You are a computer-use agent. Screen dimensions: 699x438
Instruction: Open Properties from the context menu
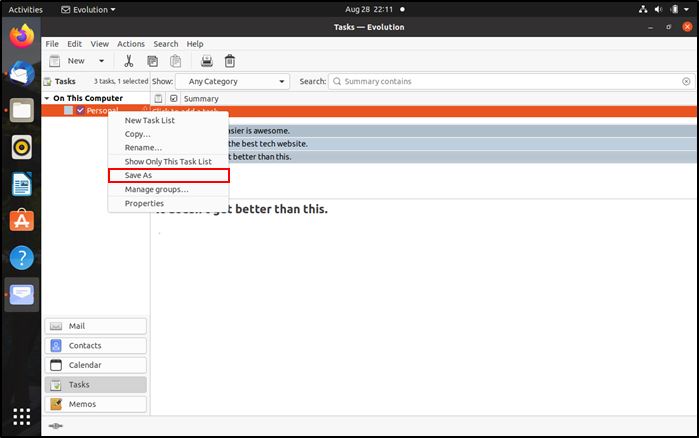click(x=169, y=203)
